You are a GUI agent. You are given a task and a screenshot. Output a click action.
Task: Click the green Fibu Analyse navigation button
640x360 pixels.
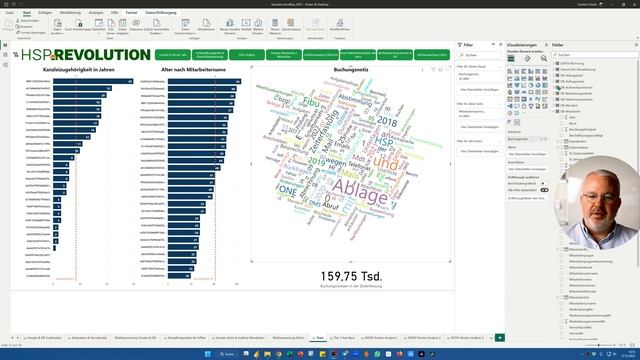click(x=247, y=55)
